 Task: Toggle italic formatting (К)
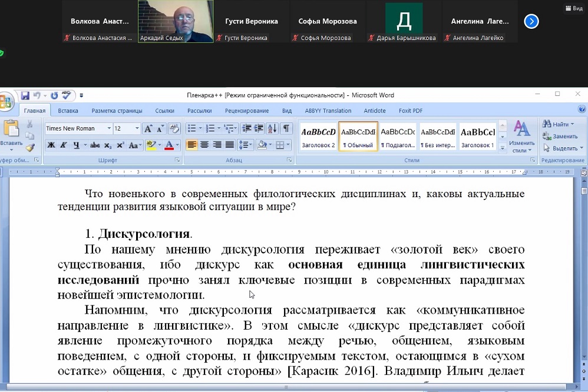pyautogui.click(x=64, y=145)
